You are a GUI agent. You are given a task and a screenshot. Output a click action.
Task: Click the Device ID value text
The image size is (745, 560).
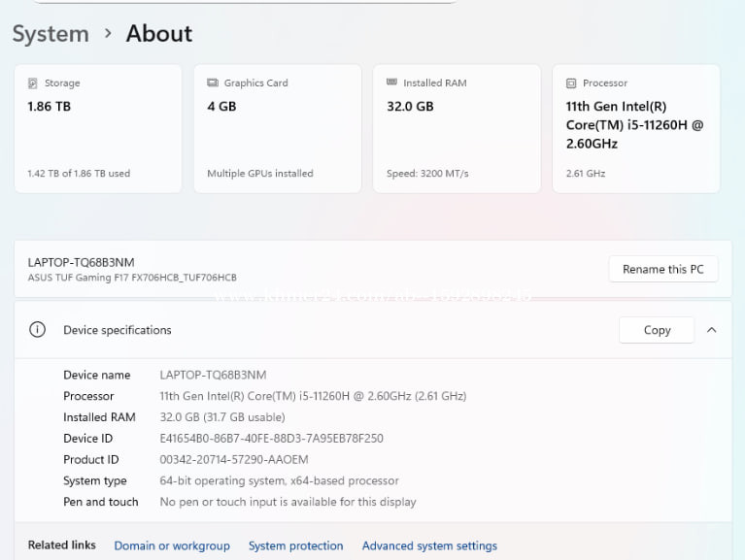click(271, 439)
